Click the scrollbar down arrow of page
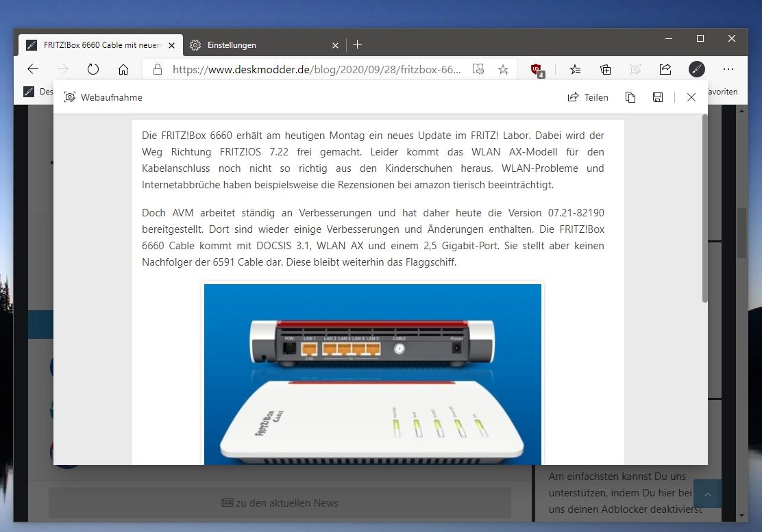The image size is (762, 532). (741, 516)
